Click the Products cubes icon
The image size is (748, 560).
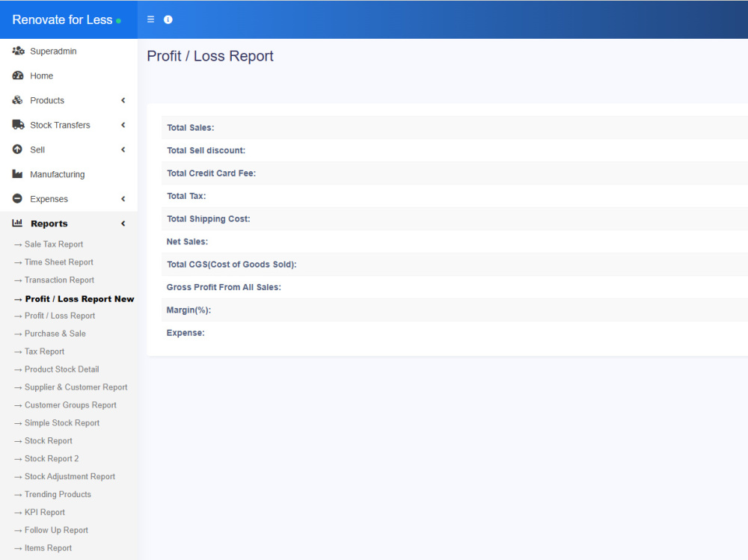(x=18, y=100)
